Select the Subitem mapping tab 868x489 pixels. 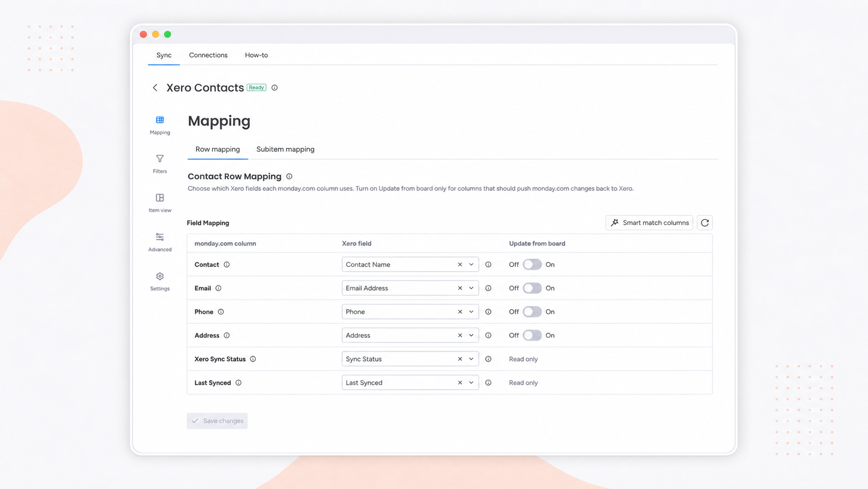[x=286, y=150]
